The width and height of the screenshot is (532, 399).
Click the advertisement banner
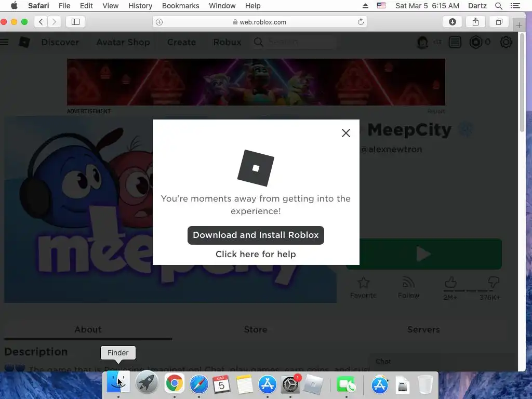coord(256,82)
